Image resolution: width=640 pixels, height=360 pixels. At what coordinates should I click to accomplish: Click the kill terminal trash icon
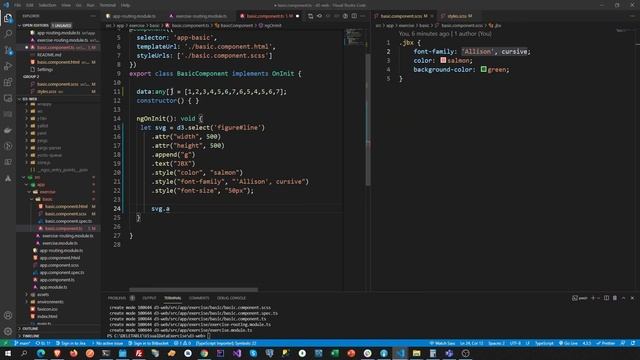pyautogui.click(x=615, y=298)
